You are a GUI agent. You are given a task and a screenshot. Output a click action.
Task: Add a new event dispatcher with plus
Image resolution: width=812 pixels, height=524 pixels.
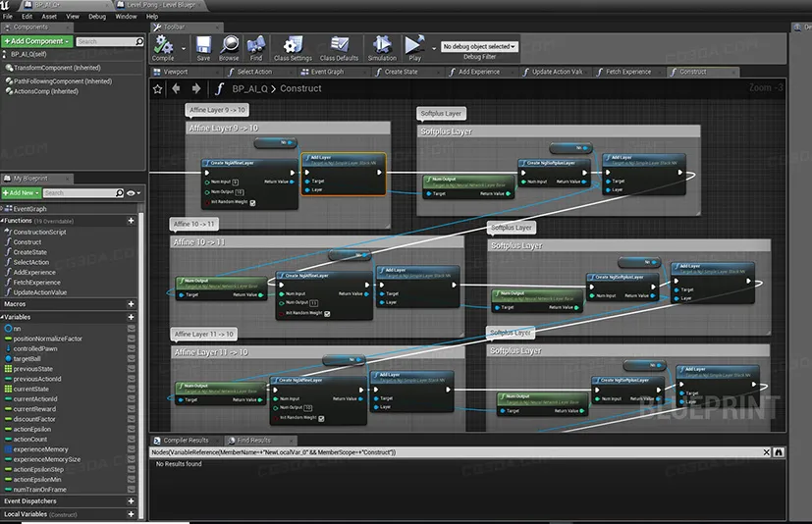[x=131, y=500]
